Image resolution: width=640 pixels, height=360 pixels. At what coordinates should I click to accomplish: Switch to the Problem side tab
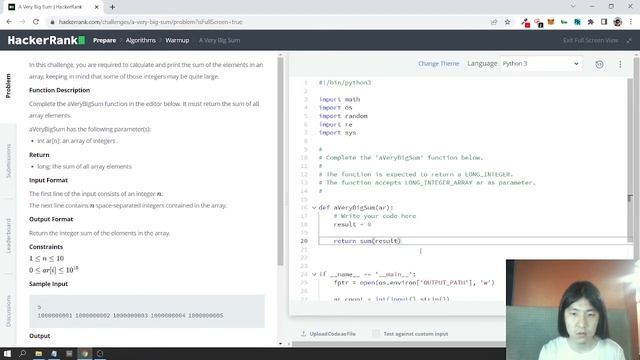point(8,86)
